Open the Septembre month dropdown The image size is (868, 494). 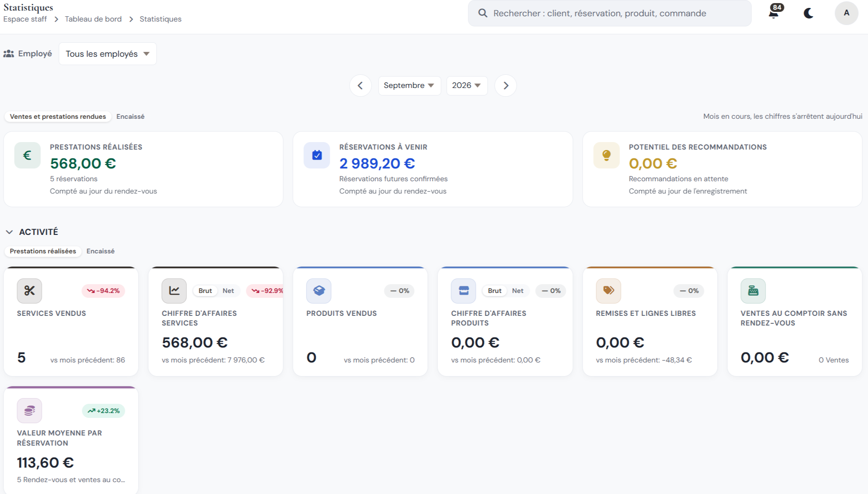[x=409, y=85]
